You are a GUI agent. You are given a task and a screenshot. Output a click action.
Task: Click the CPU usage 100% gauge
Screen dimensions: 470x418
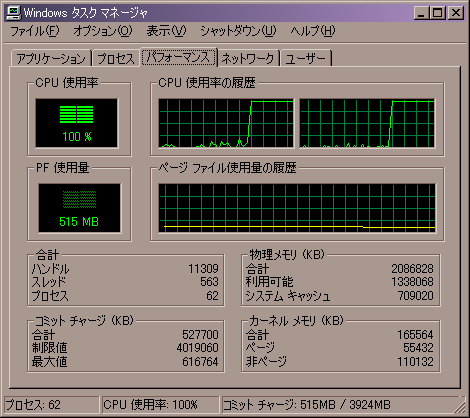(77, 123)
